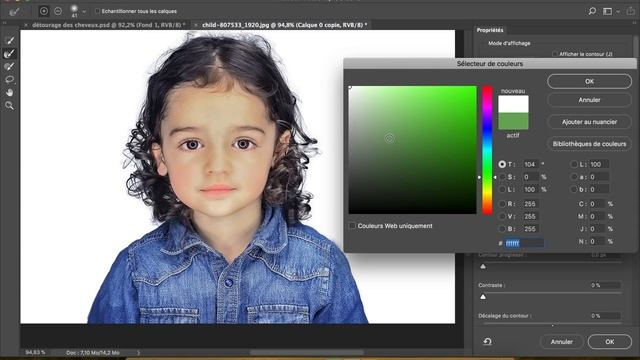Expand the workspace switcher dropdown arrow
Screen dimensions: 640x360
tap(618, 11)
